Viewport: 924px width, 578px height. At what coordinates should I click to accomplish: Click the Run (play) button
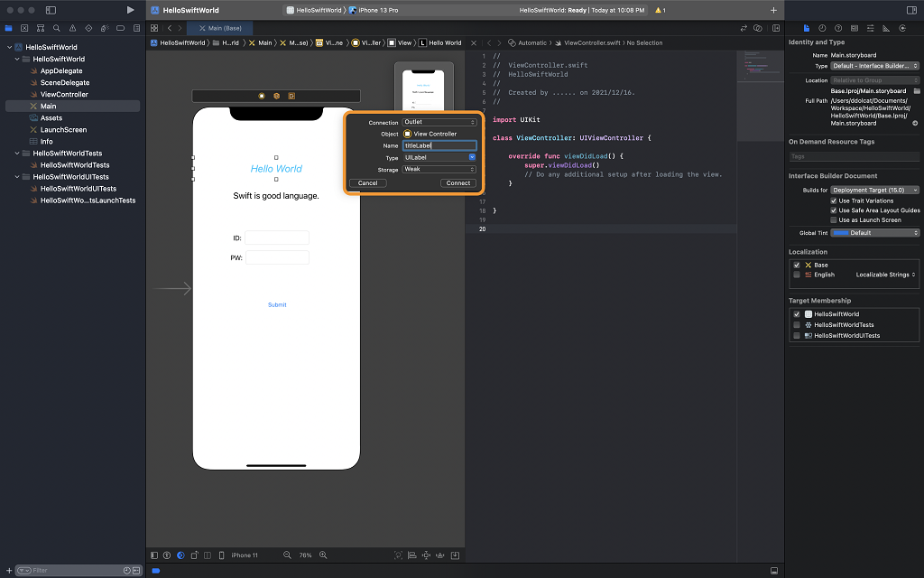pos(131,10)
